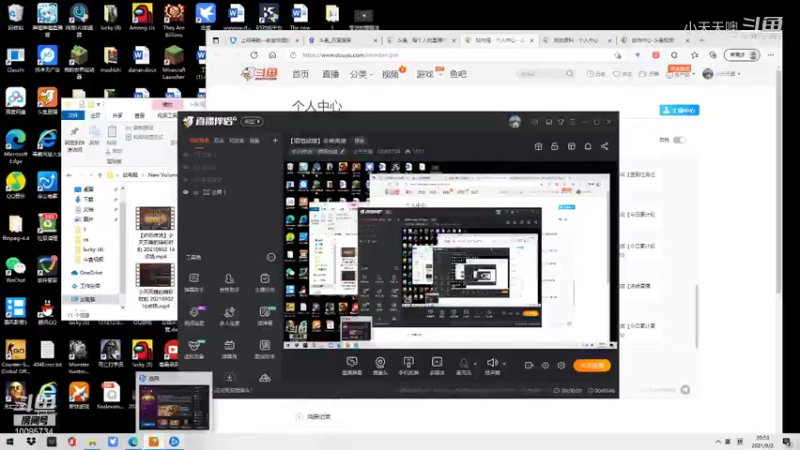800x450 pixels.
Task: Open the gift icon above the preview
Action: [538, 146]
